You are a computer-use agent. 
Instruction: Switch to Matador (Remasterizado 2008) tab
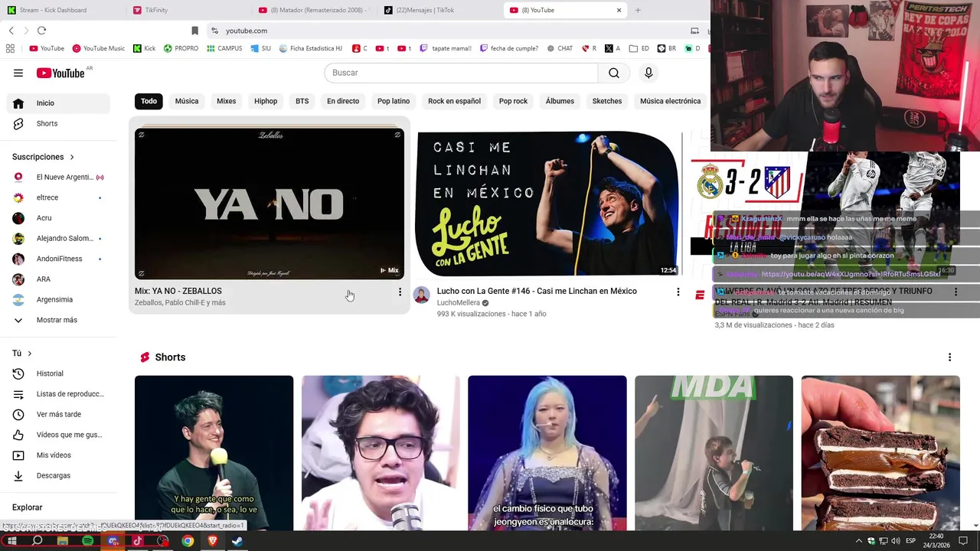click(x=314, y=10)
